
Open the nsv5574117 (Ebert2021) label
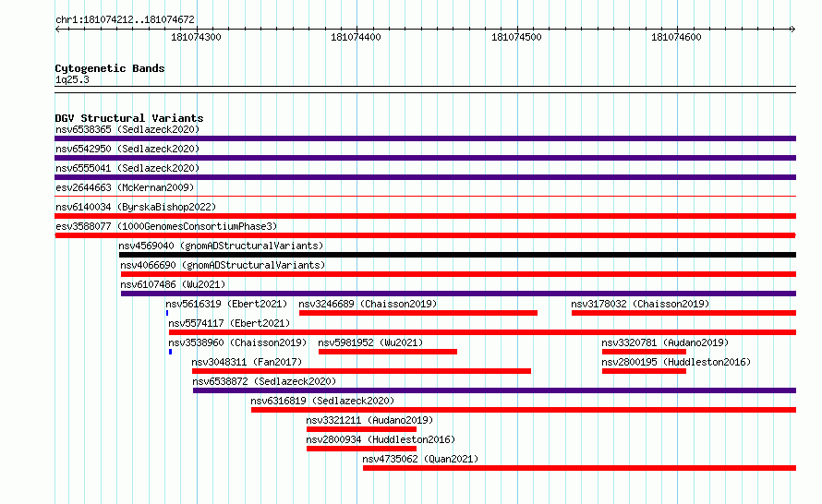229,323
